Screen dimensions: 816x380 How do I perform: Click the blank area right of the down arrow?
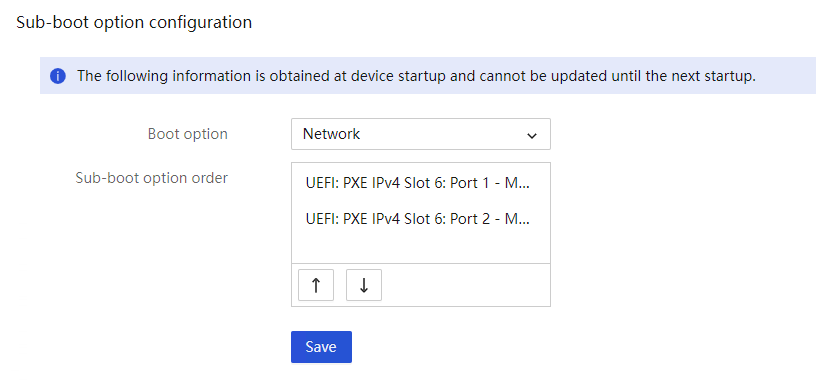(x=466, y=285)
